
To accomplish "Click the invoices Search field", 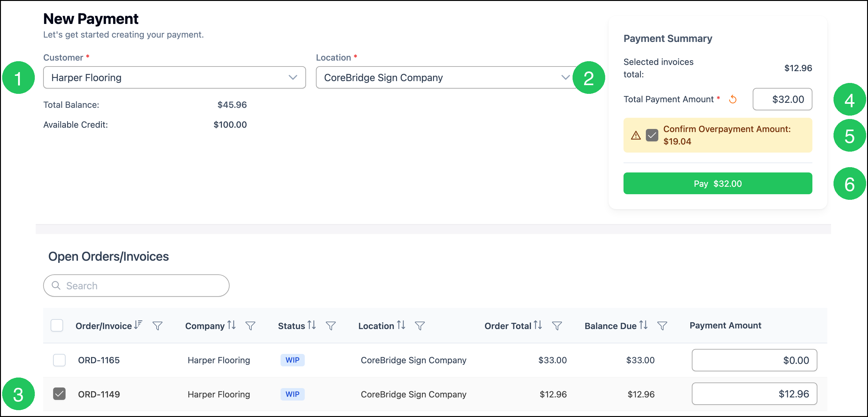I will pyautogui.click(x=136, y=286).
